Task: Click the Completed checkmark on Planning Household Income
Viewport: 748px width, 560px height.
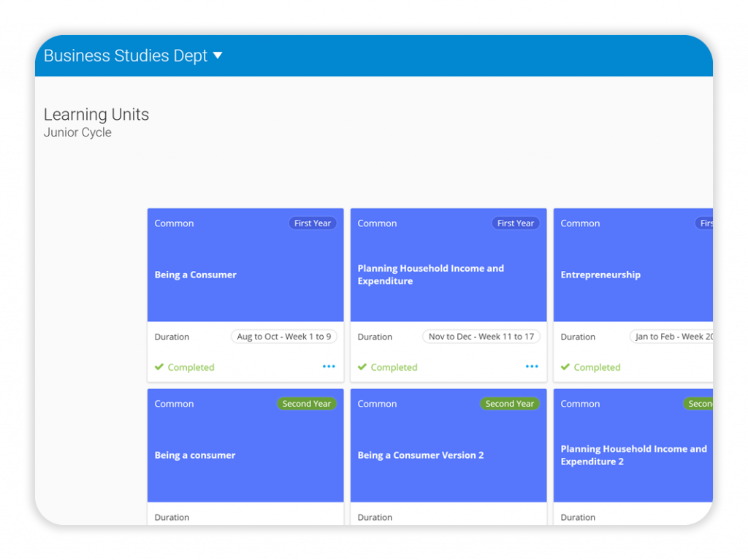Action: [362, 367]
